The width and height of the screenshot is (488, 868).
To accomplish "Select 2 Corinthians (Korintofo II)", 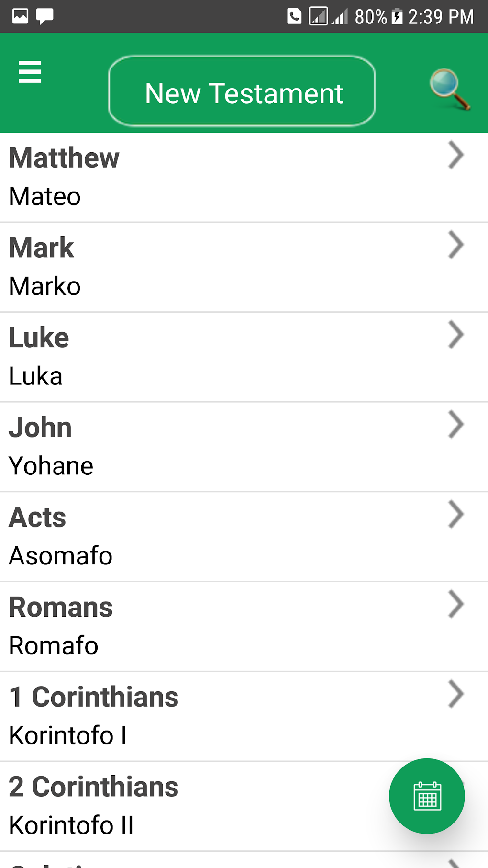I will pyautogui.click(x=191, y=806).
